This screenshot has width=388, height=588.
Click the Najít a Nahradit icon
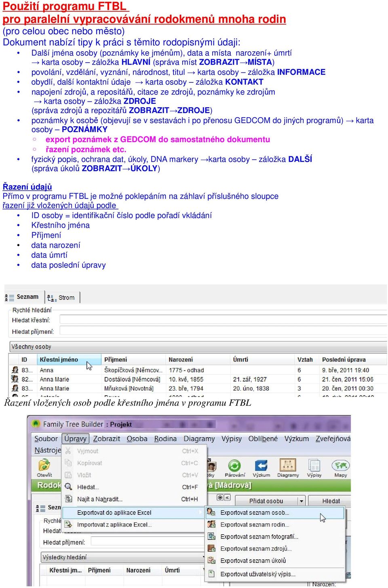tap(68, 499)
